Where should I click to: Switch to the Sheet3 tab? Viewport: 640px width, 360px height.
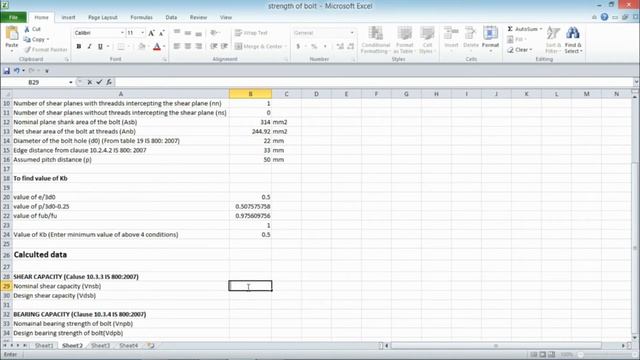pos(100,346)
